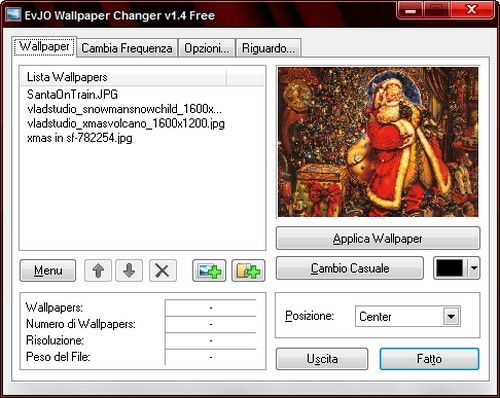The width and height of the screenshot is (500, 398).
Task: Select SantaOnTrain.JPG in the list
Action: click(72, 95)
